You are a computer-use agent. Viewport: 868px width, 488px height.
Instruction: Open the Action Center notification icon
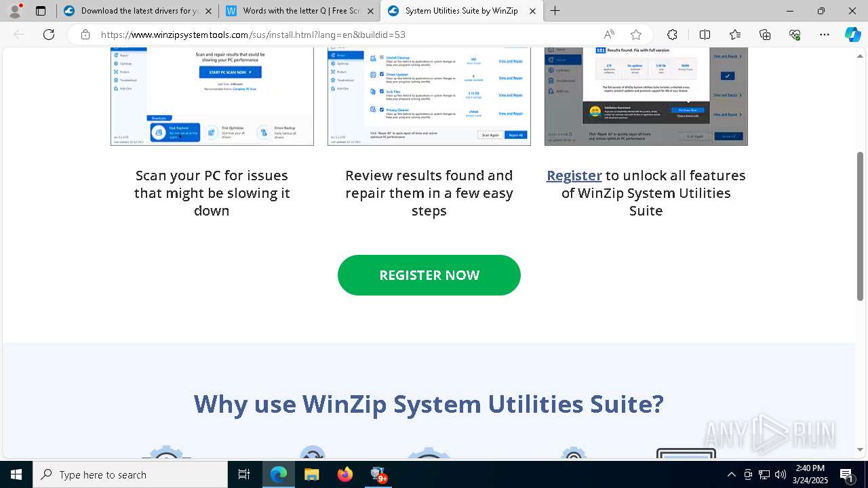[x=846, y=474]
